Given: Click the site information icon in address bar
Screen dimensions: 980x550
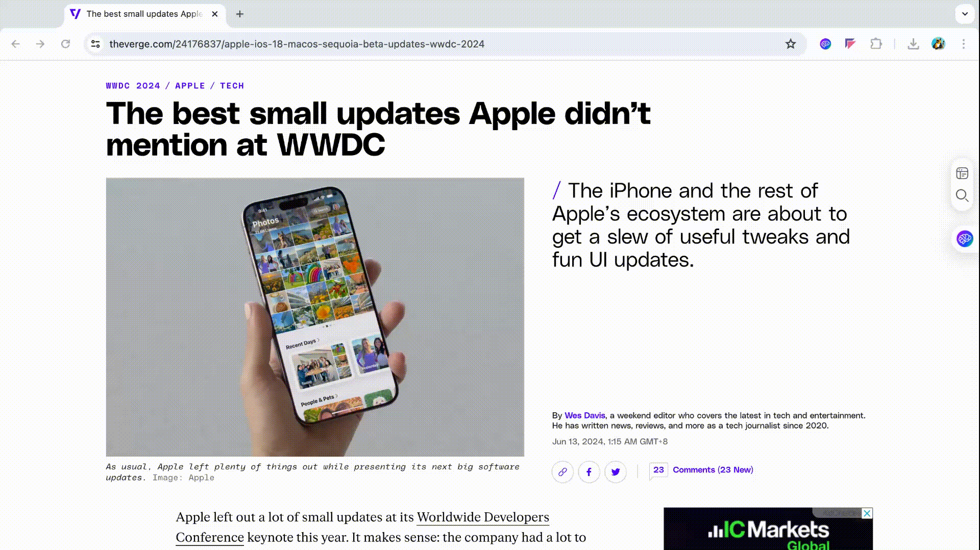Looking at the screenshot, I should click(x=95, y=44).
